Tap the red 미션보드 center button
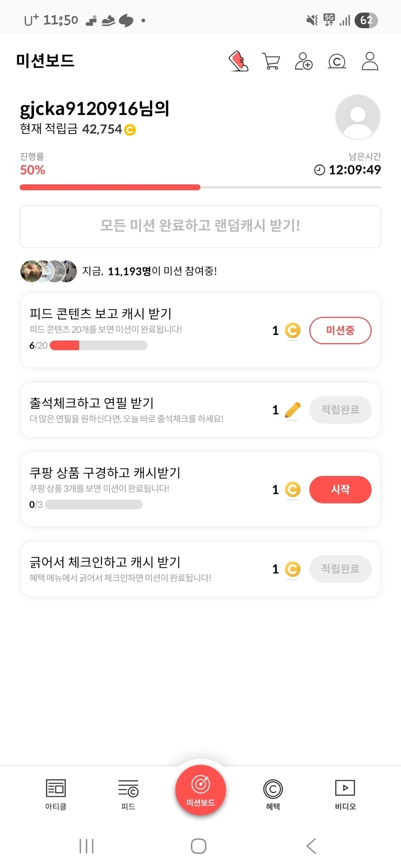The width and height of the screenshot is (401, 868). 200,790
